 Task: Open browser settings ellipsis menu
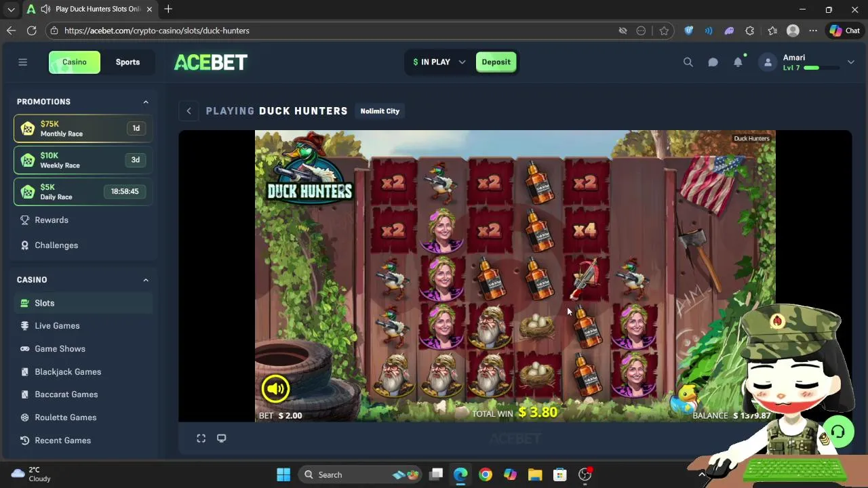(x=813, y=30)
